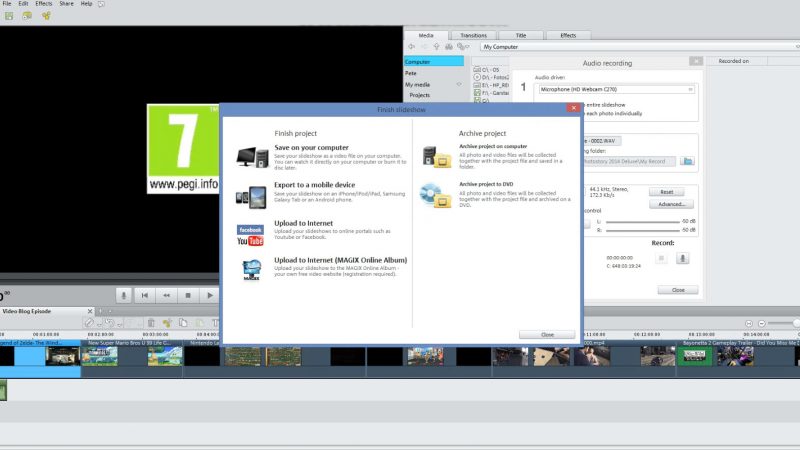800x450 pixels.
Task: Switch to the Effects tab in media pool
Action: coord(568,35)
